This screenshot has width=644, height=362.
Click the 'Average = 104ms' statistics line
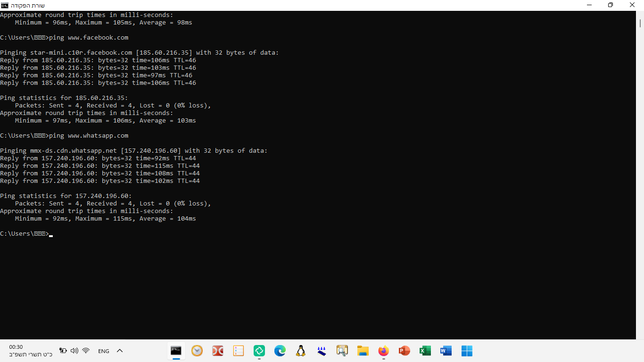(x=106, y=219)
